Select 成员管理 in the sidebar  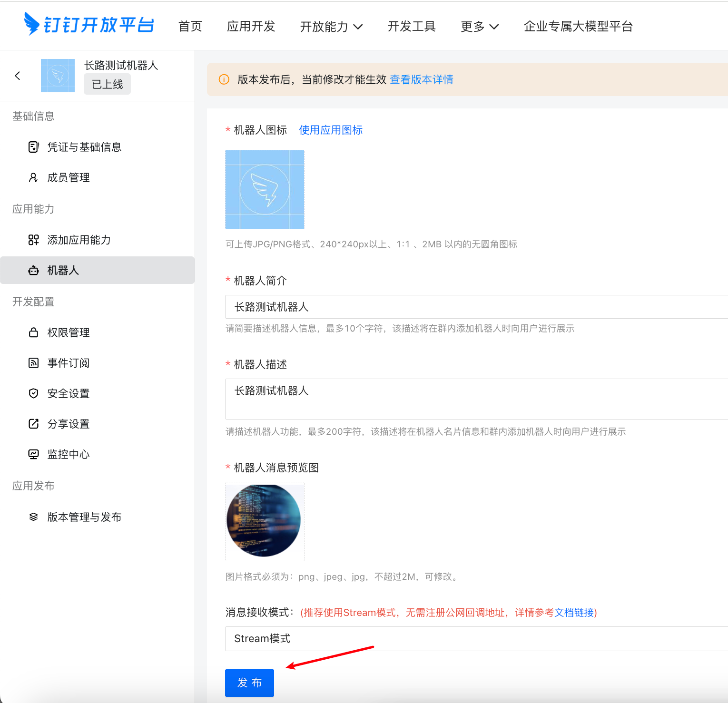(x=98, y=177)
